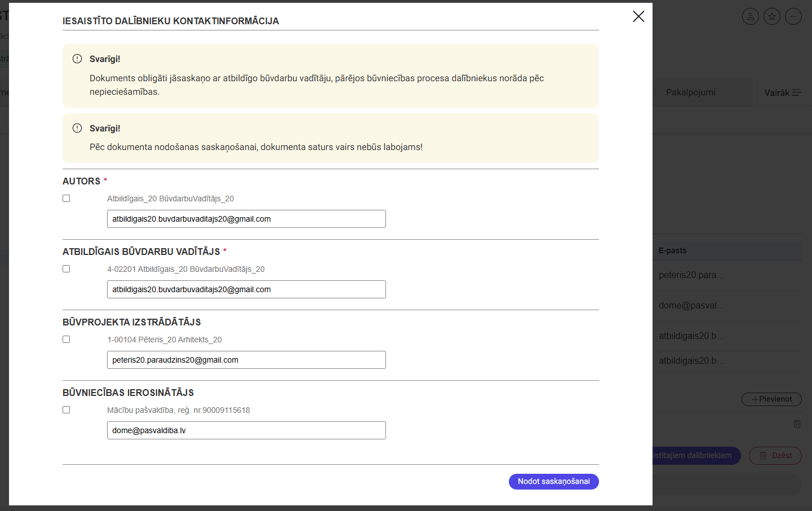Image resolution: width=812 pixels, height=511 pixels.
Task: Open the user profile icon
Action: pos(751,16)
